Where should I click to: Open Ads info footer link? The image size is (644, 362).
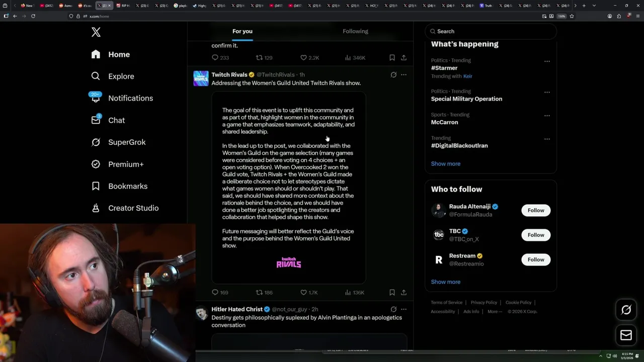[x=471, y=312]
